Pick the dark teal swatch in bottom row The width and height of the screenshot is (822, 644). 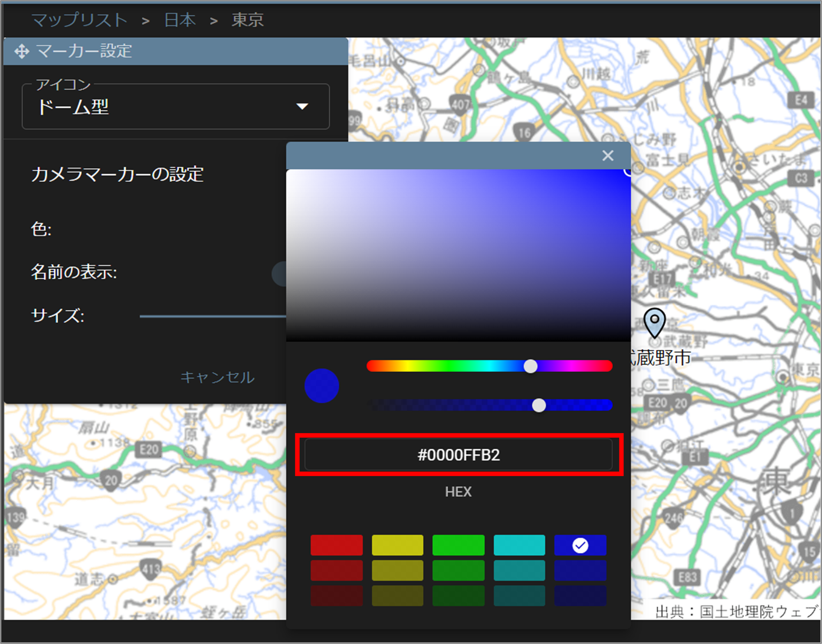(x=519, y=595)
